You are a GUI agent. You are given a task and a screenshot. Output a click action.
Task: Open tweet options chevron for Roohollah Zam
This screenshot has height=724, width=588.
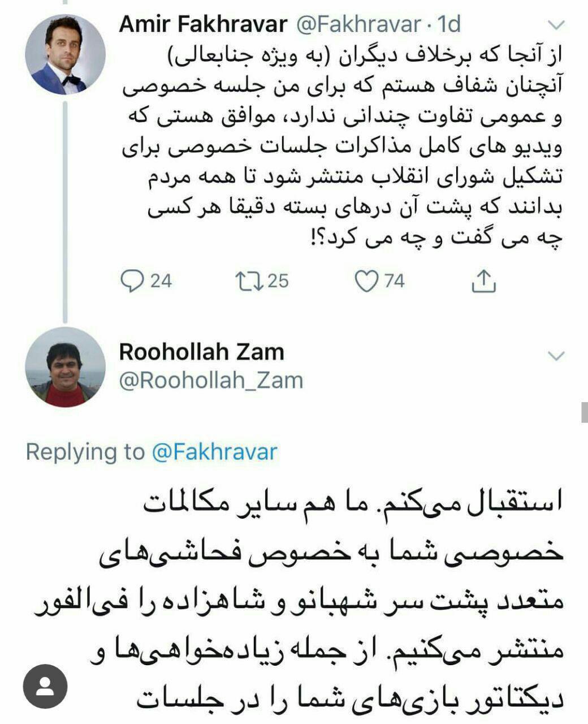coord(557,355)
